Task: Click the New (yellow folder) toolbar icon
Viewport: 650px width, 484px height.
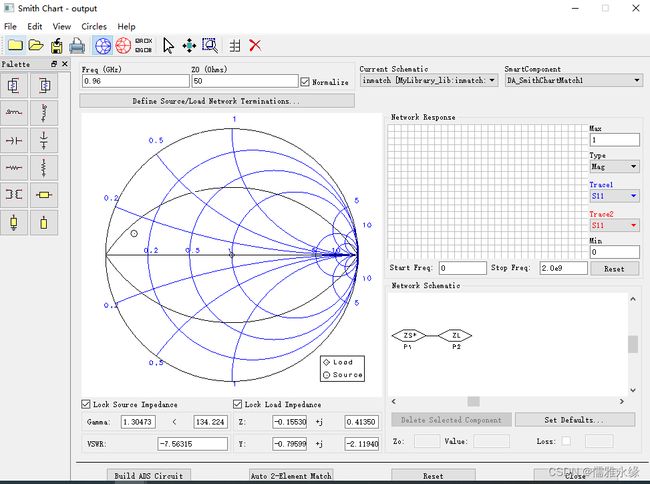Action: click(x=15, y=45)
